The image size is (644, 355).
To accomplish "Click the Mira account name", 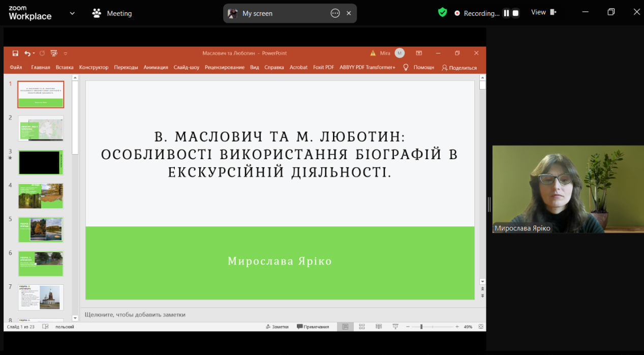I will [385, 53].
